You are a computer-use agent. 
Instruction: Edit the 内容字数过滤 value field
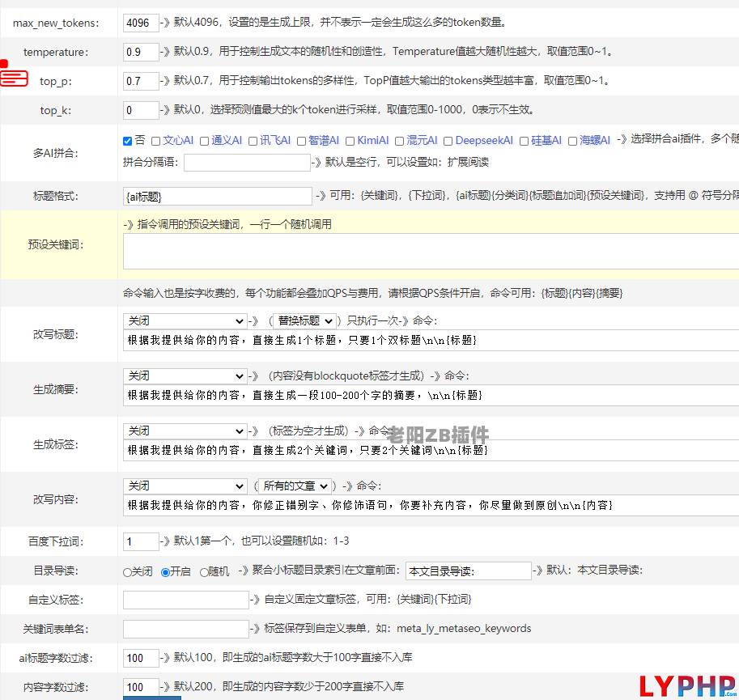[x=141, y=687]
